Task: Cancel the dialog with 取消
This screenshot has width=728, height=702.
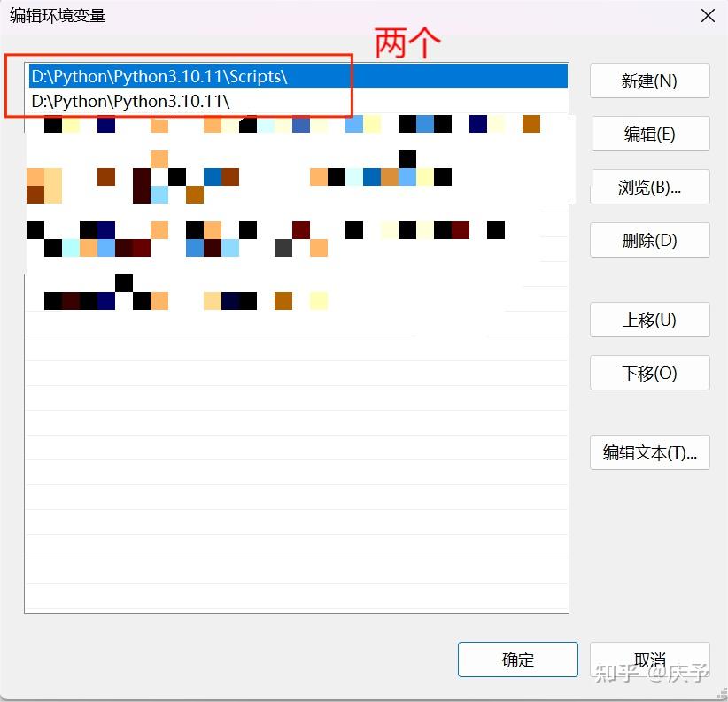Action: click(x=649, y=659)
